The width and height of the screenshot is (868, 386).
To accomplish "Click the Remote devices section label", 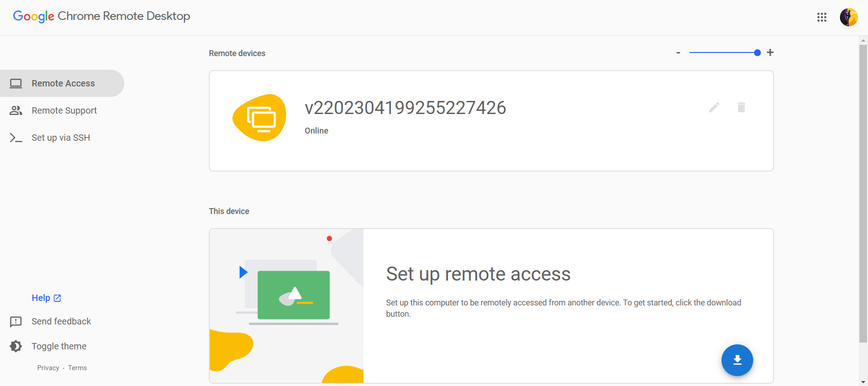I will click(x=237, y=53).
